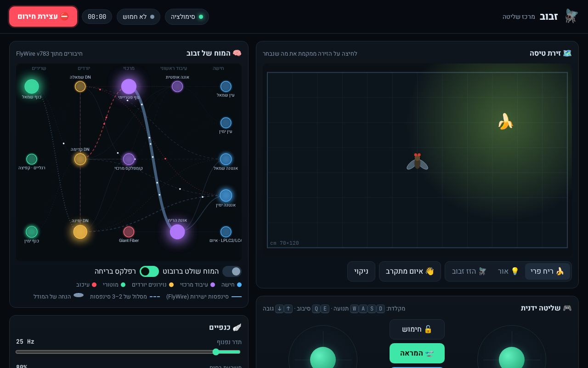Select the אור light tab
The height and width of the screenshot is (368, 588).
click(509, 271)
